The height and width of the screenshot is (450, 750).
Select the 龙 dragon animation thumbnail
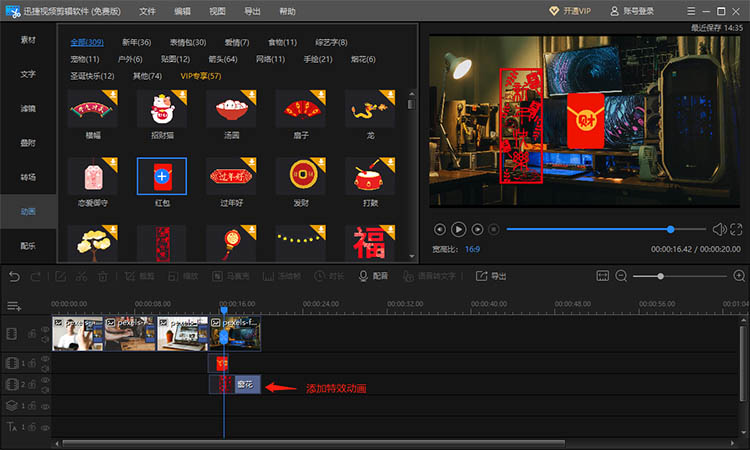(x=370, y=109)
